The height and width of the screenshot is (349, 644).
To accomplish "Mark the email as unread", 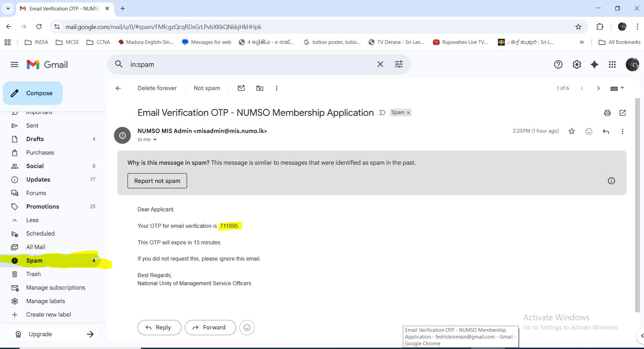I will point(241,88).
